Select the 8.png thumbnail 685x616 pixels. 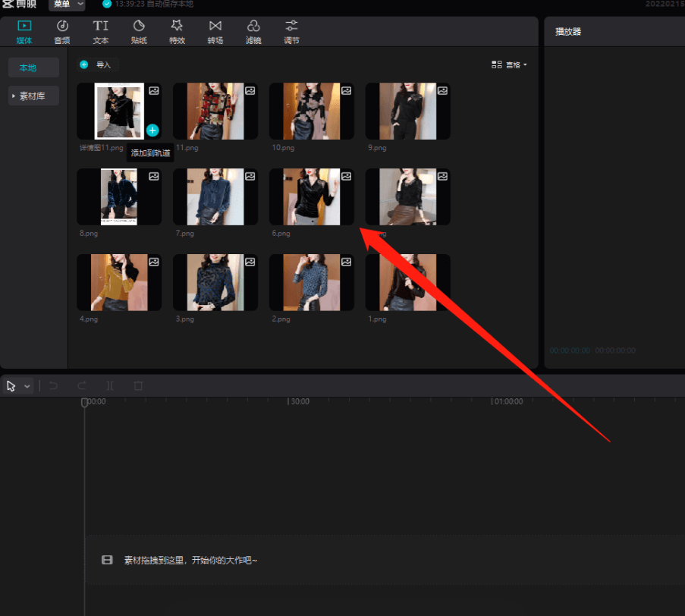pyautogui.click(x=119, y=196)
